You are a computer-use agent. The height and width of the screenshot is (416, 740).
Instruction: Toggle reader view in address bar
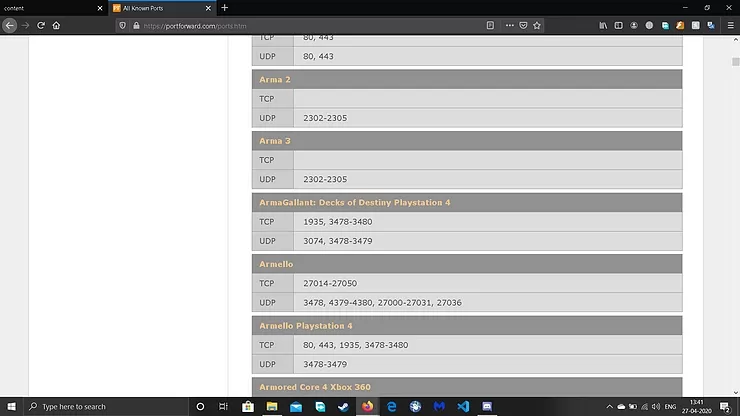[x=490, y=25]
